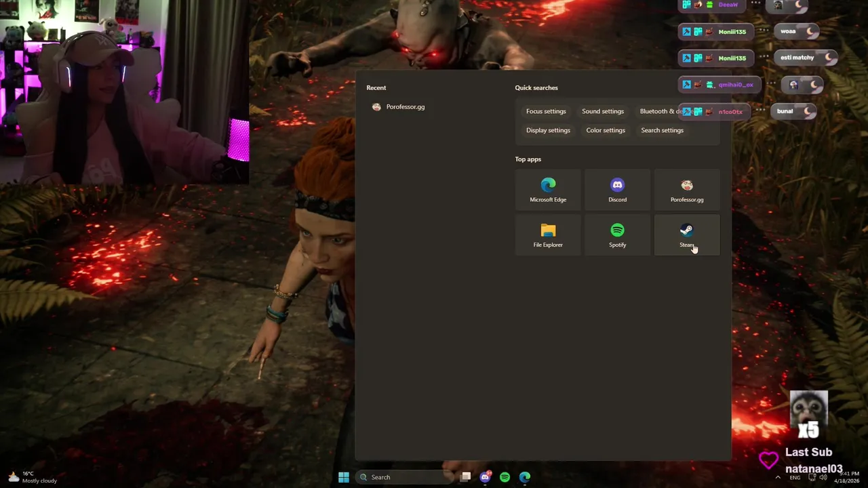Select Display settings quick search
Image resolution: width=868 pixels, height=488 pixels.
pos(548,130)
